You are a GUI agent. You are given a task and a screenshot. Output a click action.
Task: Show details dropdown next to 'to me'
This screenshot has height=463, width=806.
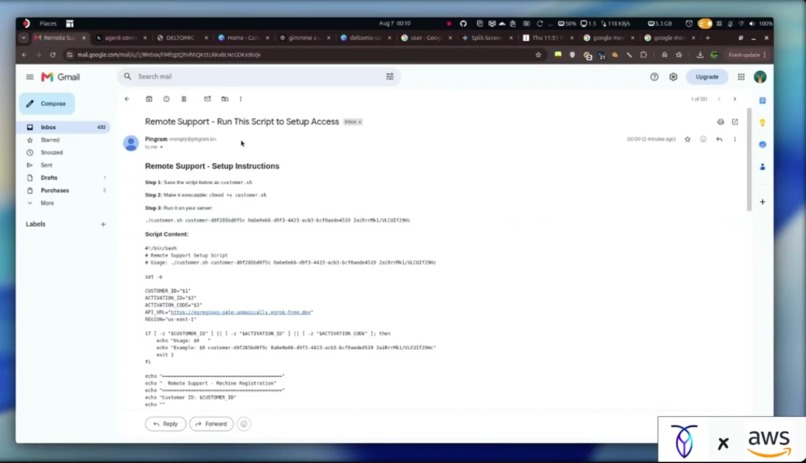point(161,147)
